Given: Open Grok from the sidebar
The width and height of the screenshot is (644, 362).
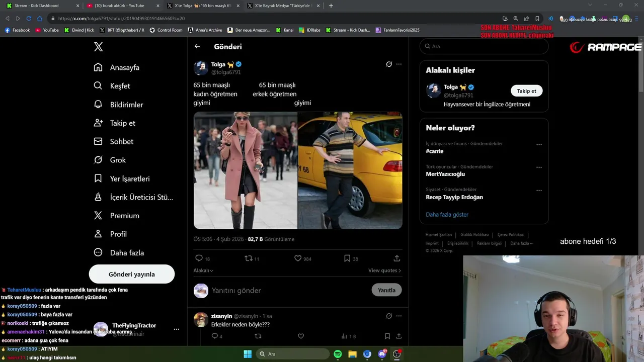Looking at the screenshot, I should click(x=110, y=160).
